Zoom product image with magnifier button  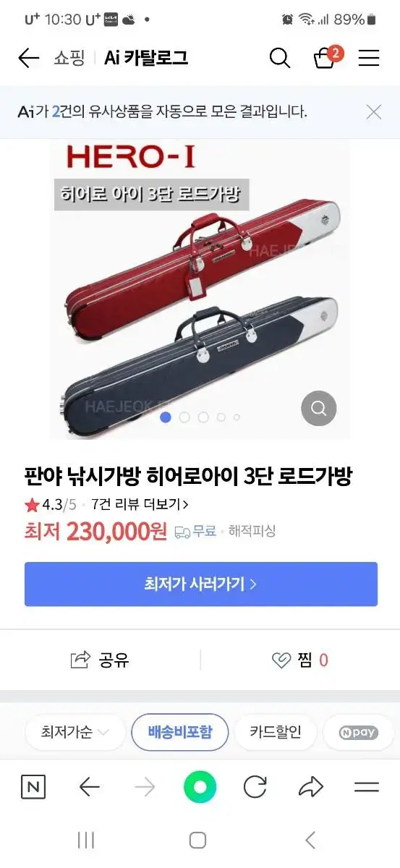click(x=319, y=409)
